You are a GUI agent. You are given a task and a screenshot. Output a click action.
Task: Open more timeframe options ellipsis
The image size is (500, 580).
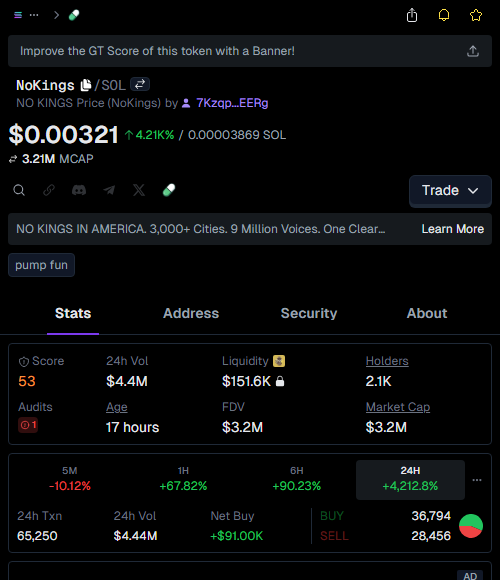477,480
